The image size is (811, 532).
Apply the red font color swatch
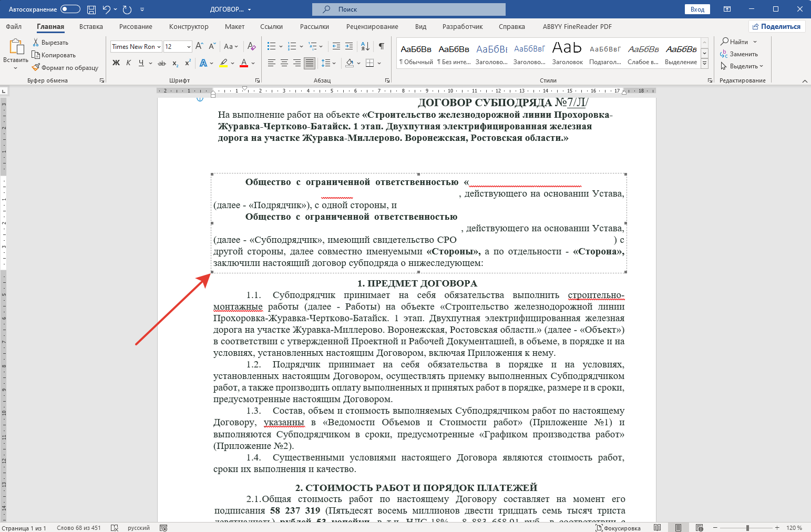pyautogui.click(x=244, y=63)
